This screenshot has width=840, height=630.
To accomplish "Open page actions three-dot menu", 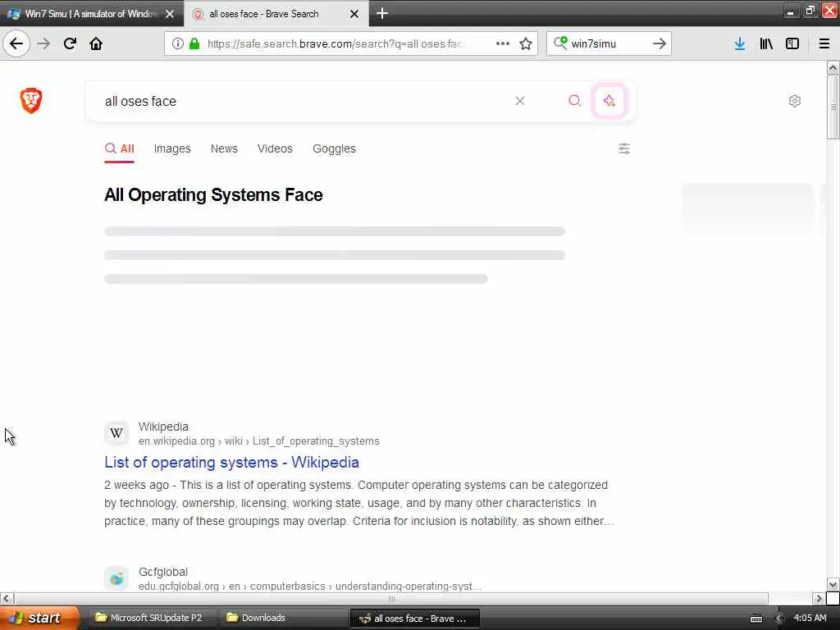I will 503,43.
